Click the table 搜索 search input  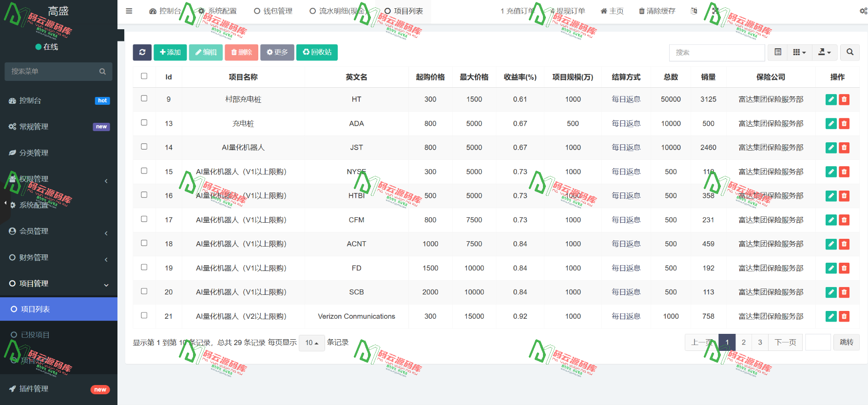point(717,52)
